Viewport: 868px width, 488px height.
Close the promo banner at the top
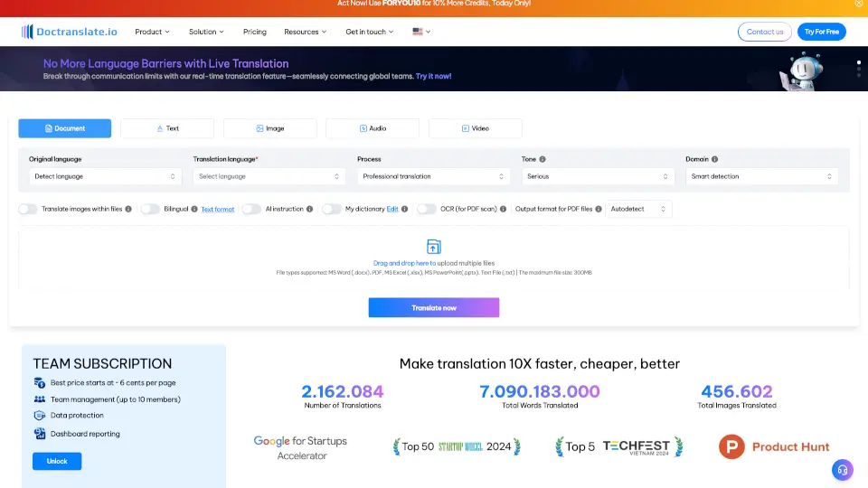pos(859,4)
